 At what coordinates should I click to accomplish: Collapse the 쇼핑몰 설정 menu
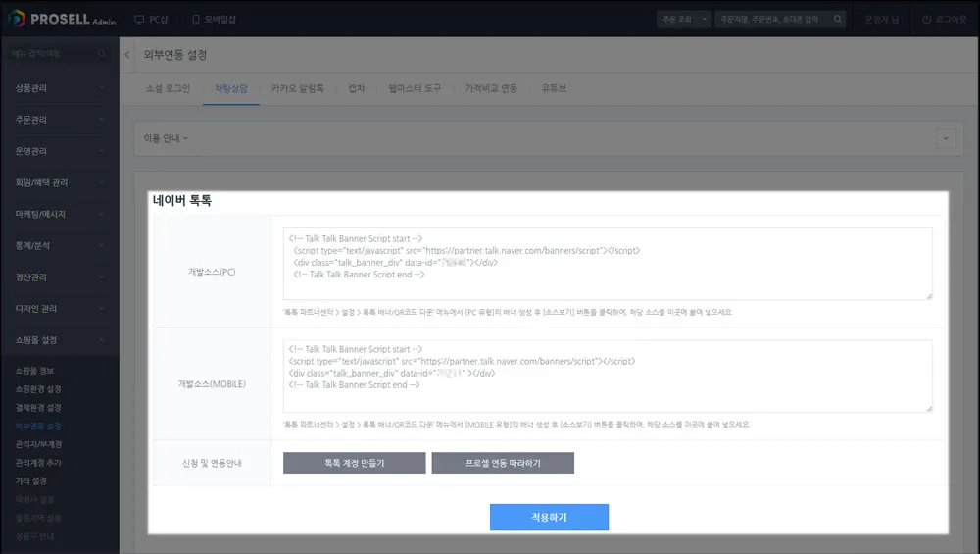pyautogui.click(x=60, y=340)
